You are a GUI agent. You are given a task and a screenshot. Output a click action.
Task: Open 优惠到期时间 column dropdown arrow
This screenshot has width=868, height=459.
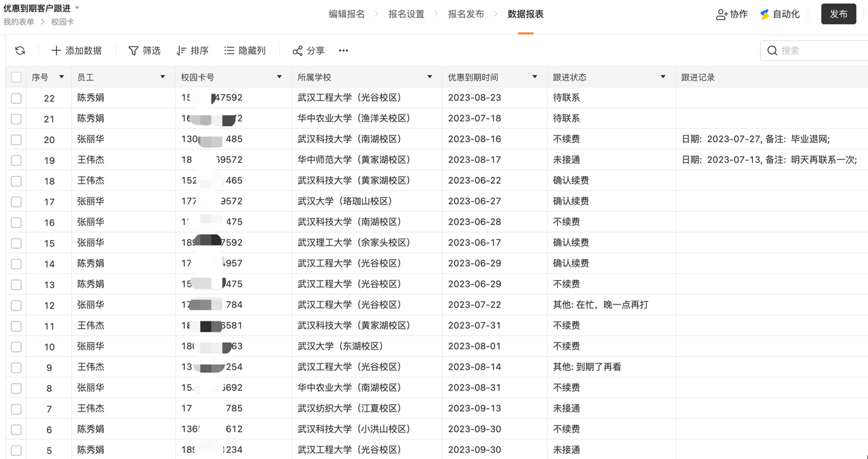tap(535, 77)
